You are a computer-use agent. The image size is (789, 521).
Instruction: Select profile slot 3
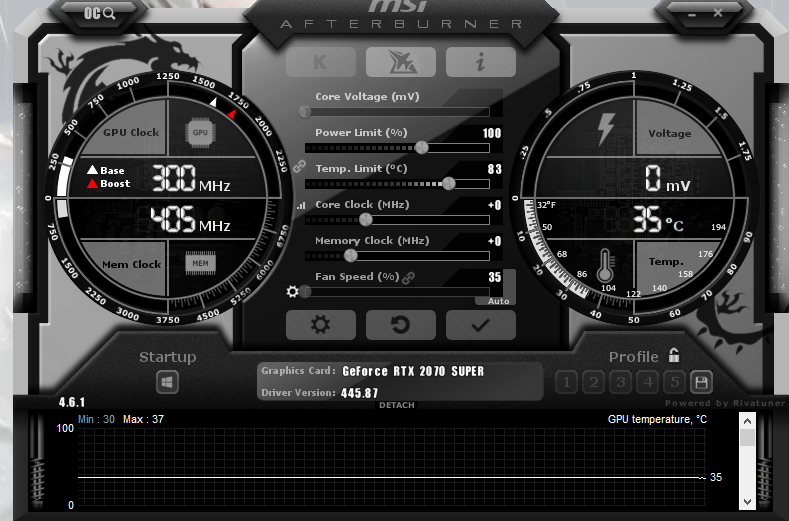pyautogui.click(x=621, y=383)
